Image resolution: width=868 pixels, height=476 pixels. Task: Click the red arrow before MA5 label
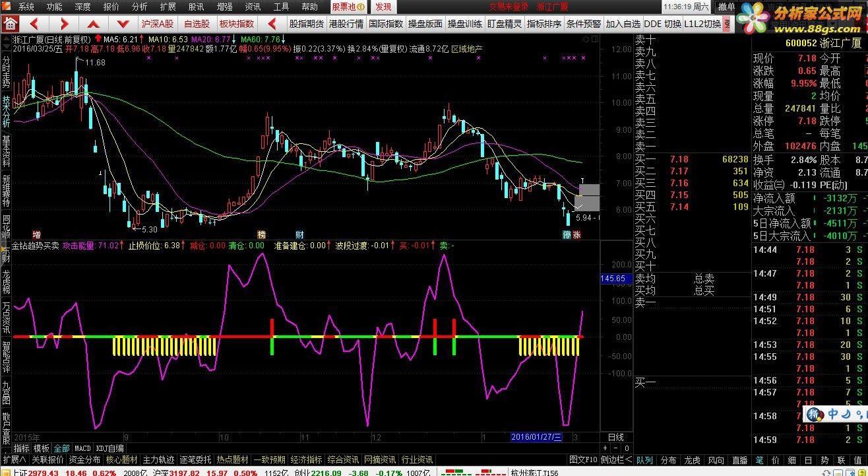(x=99, y=40)
